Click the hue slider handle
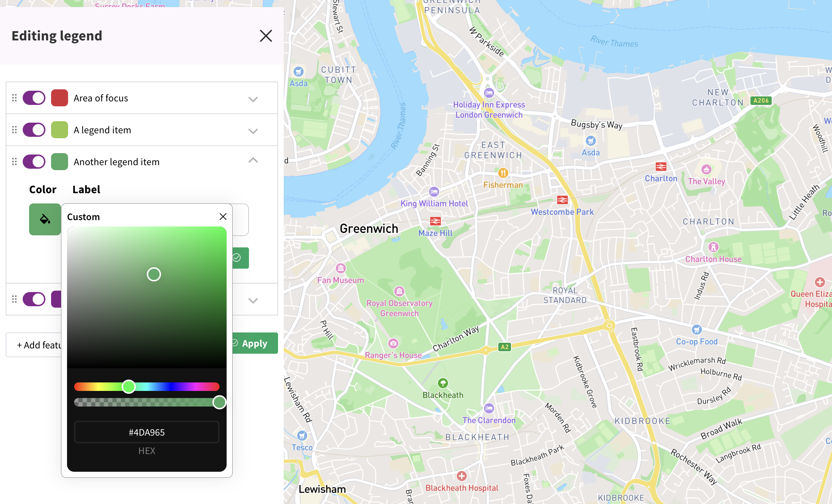 click(129, 386)
